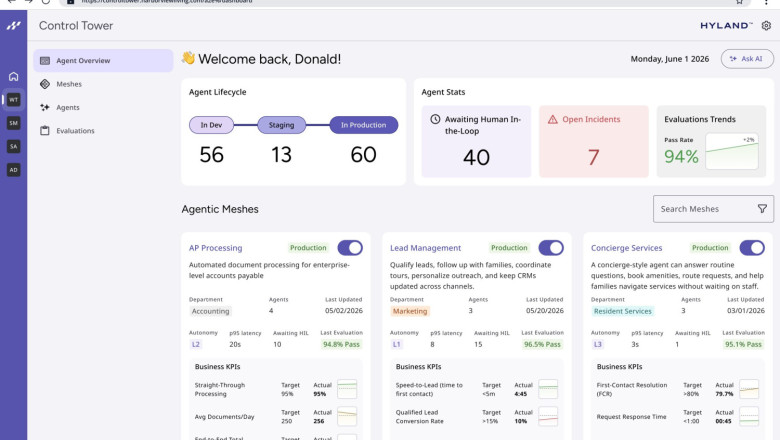Click the Staging count 13
The width and height of the screenshot is (780, 440).
[x=281, y=155]
